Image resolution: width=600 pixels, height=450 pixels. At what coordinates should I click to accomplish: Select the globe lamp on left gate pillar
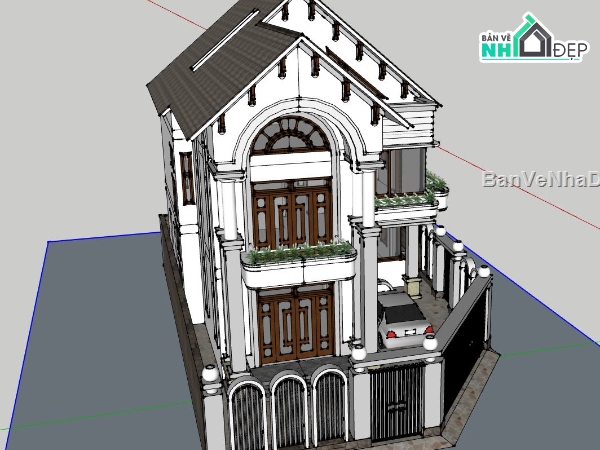point(211,375)
